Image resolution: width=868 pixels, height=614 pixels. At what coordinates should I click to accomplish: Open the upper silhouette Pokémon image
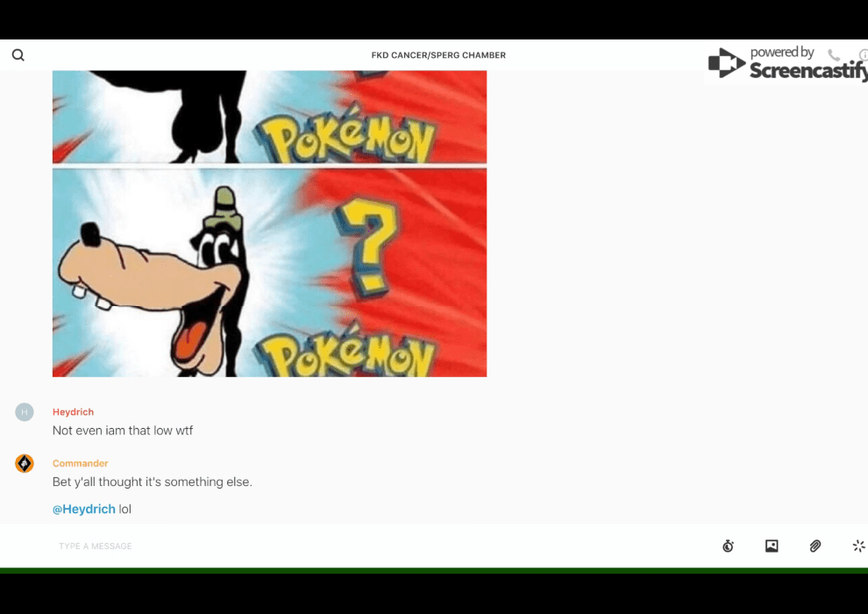269,117
